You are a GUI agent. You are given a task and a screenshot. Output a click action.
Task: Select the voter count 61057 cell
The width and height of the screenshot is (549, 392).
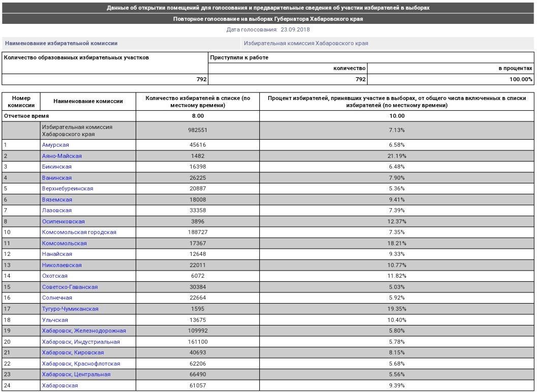point(198,386)
